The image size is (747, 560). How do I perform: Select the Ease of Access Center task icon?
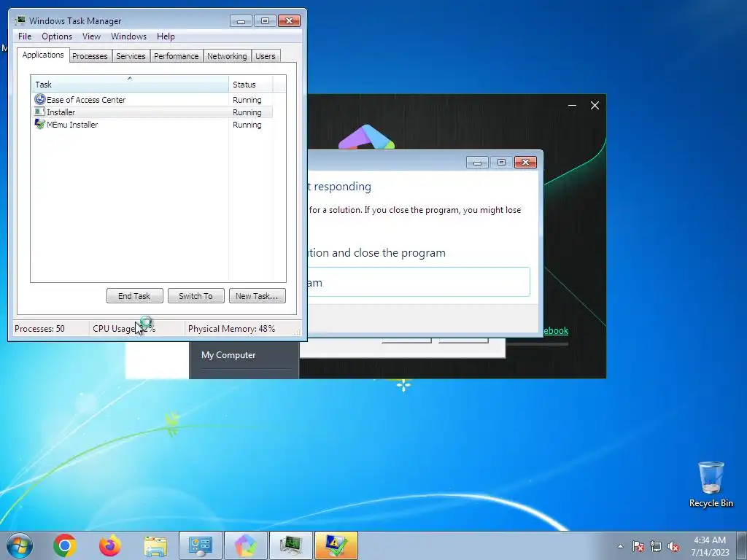point(40,99)
